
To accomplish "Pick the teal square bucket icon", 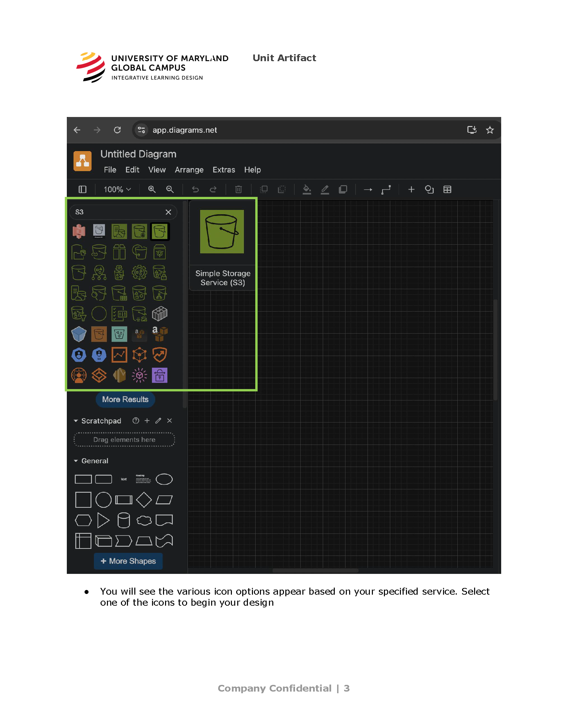I will (x=119, y=334).
